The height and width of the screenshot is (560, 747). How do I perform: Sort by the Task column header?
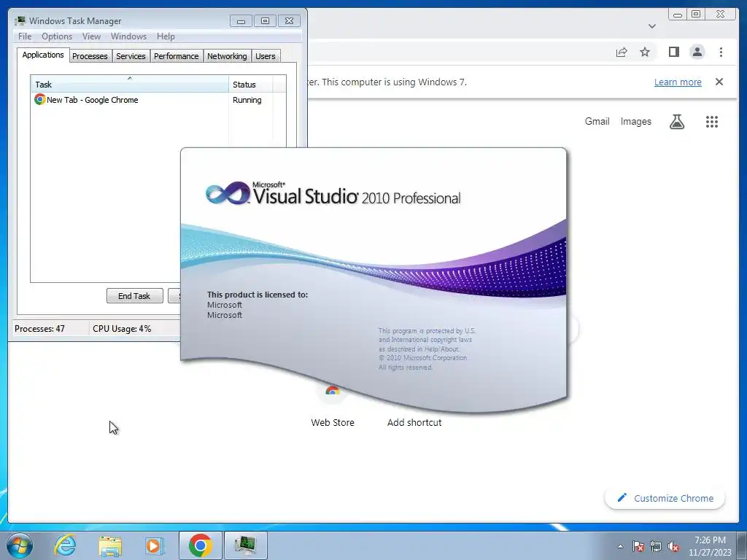pyautogui.click(x=130, y=84)
